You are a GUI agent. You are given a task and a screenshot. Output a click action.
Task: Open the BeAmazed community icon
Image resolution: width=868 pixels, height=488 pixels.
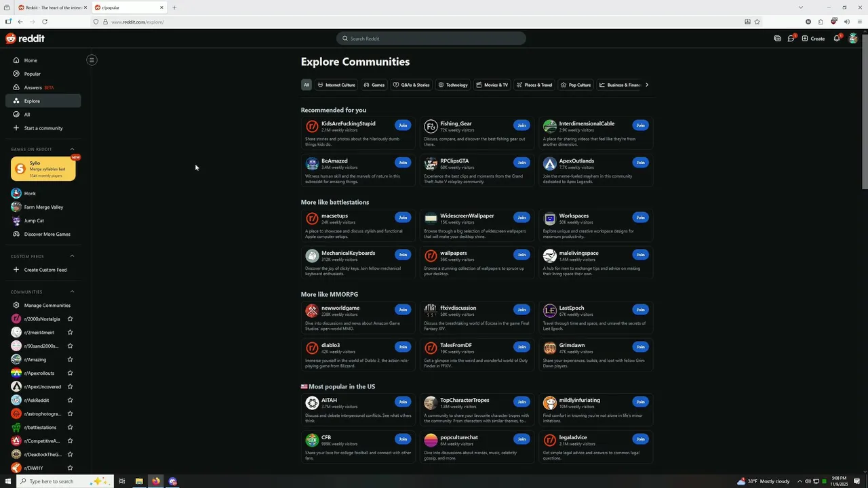(312, 163)
